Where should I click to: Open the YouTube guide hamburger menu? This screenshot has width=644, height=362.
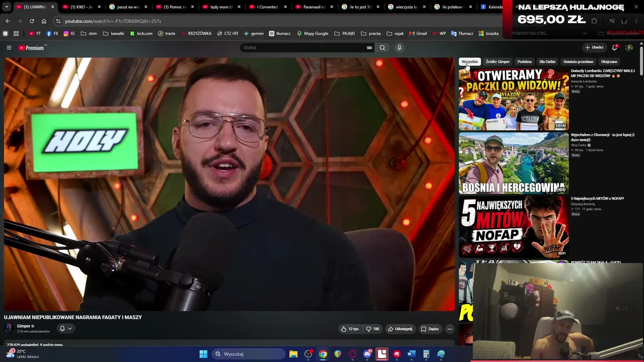point(9,48)
